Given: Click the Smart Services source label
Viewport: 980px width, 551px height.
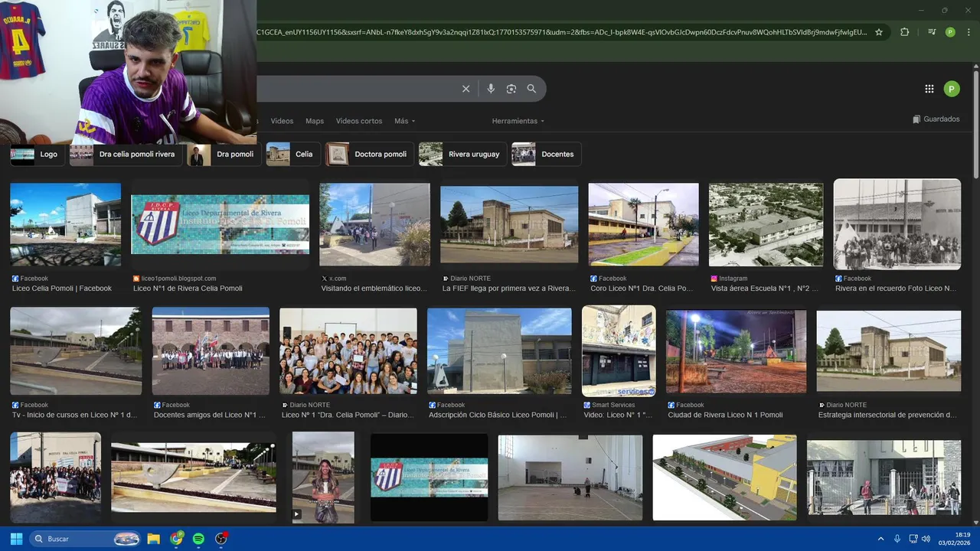Looking at the screenshot, I should click(x=613, y=405).
